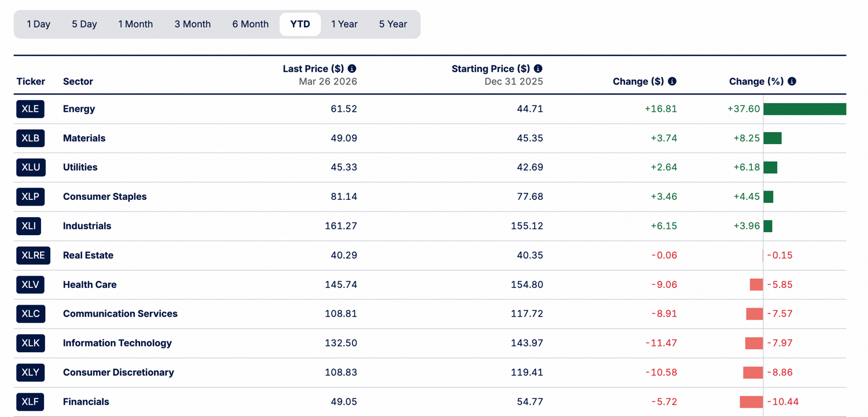The image size is (868, 417).
Task: Select the XLF ticker badge
Action: coord(30,402)
